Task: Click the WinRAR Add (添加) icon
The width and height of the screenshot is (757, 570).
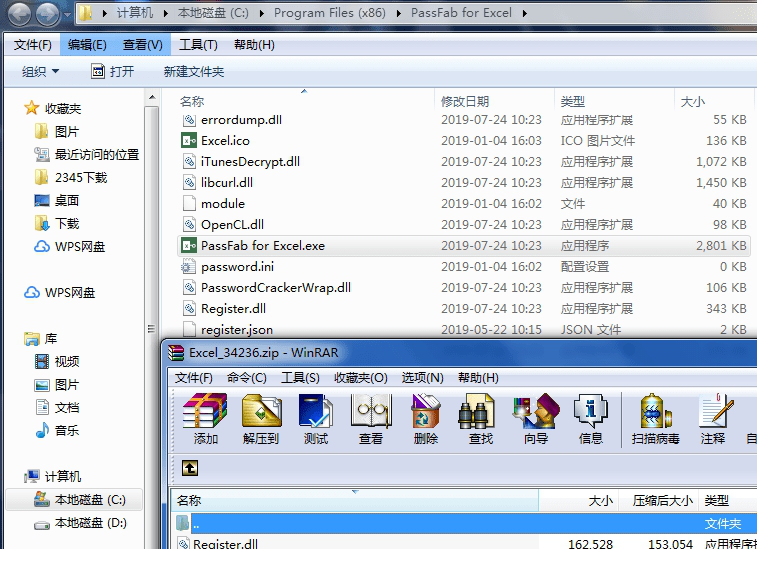Action: click(x=205, y=412)
